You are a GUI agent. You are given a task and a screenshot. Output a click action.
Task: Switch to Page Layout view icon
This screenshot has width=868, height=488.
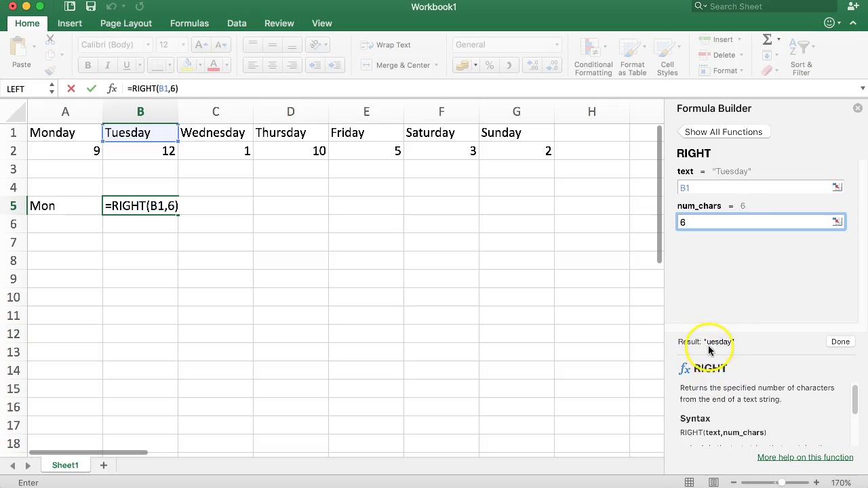(x=713, y=483)
